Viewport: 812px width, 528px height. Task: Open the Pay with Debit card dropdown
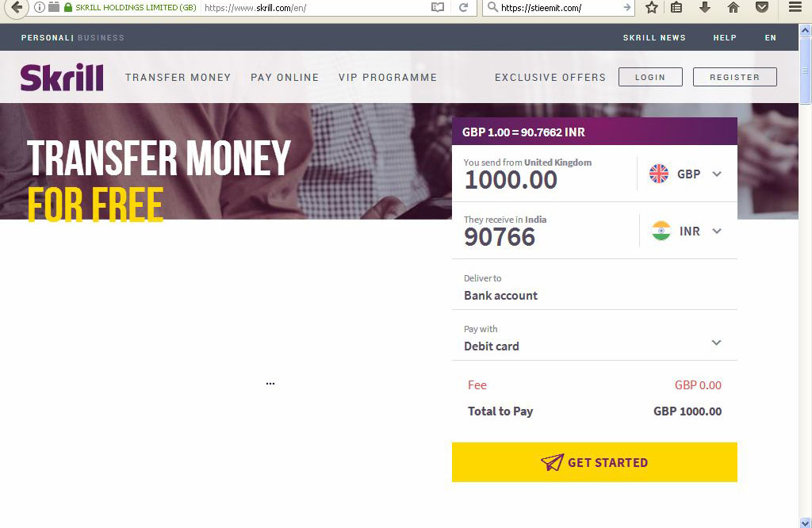595,338
